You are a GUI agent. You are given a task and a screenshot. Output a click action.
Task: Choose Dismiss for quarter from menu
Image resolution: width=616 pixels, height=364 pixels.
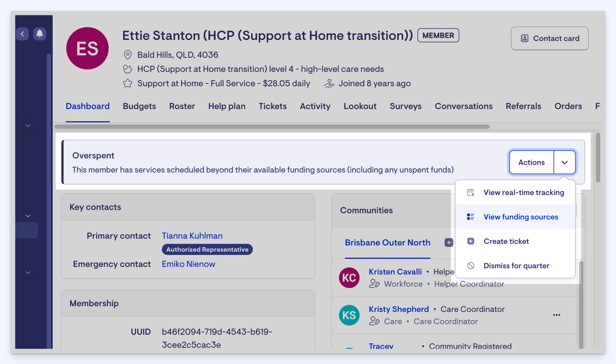516,266
